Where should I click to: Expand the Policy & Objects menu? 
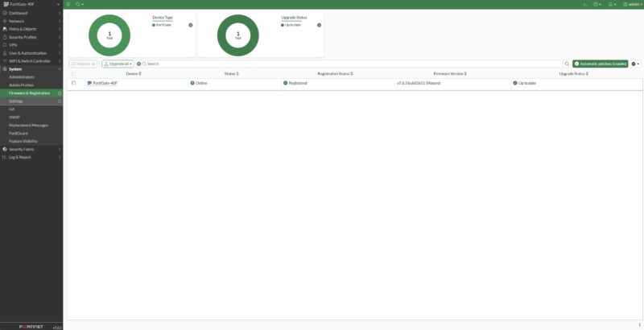[x=31, y=29]
